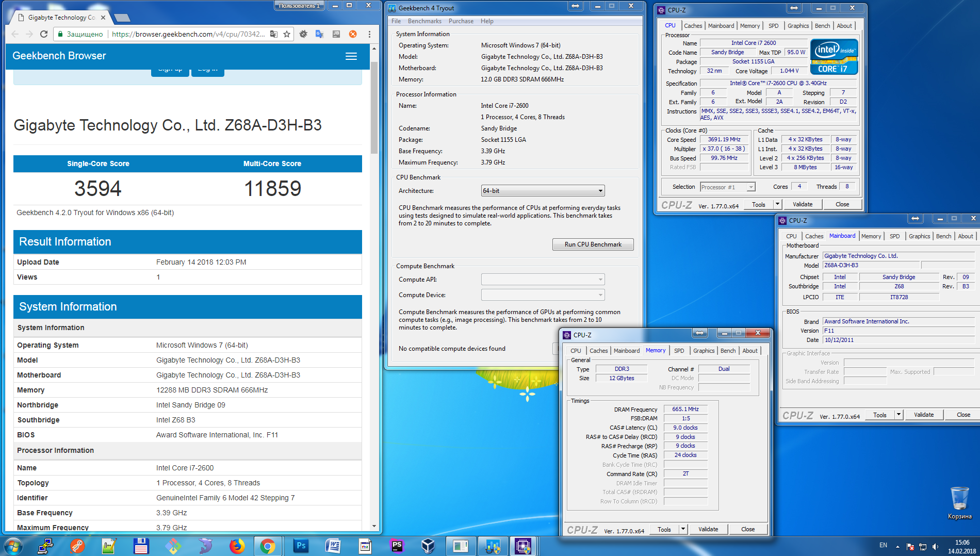Open Microsoft Word from the taskbar
The image size is (980, 556).
click(x=333, y=546)
